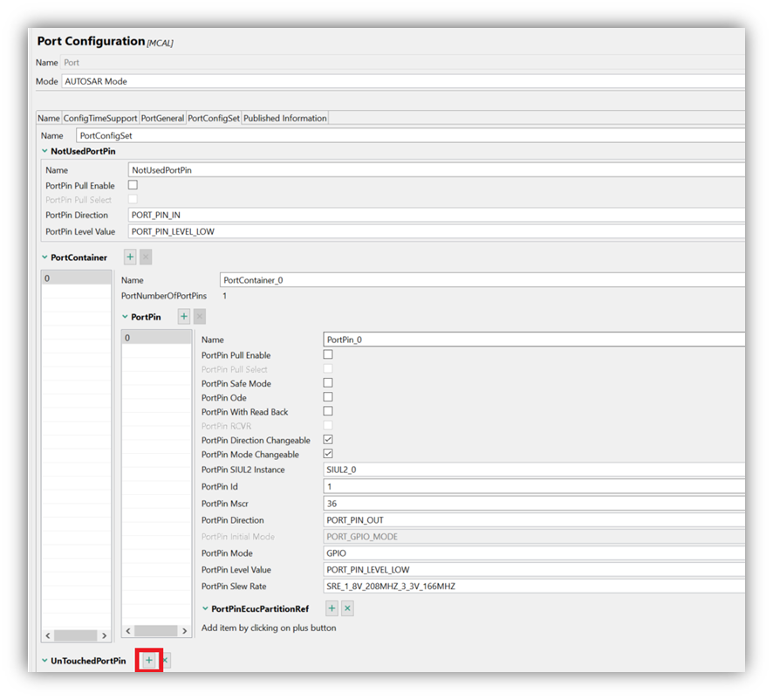The width and height of the screenshot is (773, 700).
Task: Select item 0 in PortContainer list
Action: (77, 278)
